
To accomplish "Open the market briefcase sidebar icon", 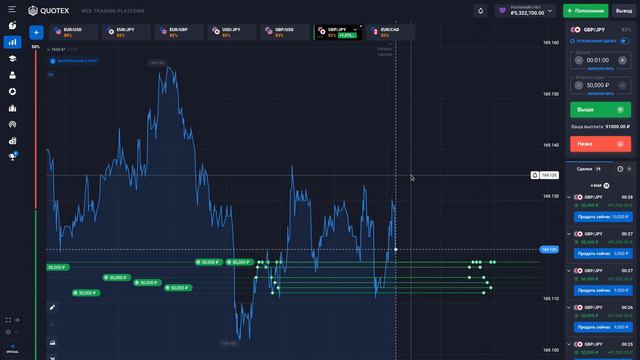I will (x=12, y=108).
